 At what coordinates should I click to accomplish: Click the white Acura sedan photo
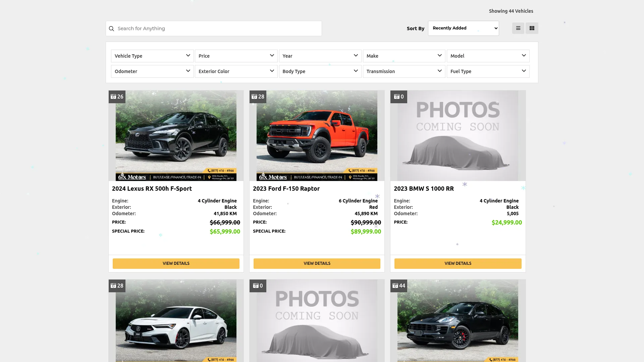(176, 321)
